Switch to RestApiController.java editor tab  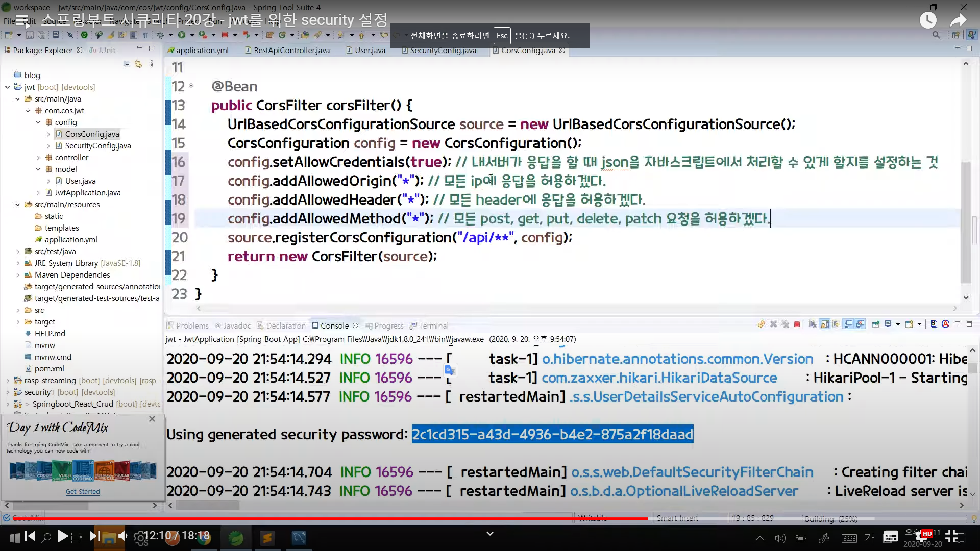291,51
